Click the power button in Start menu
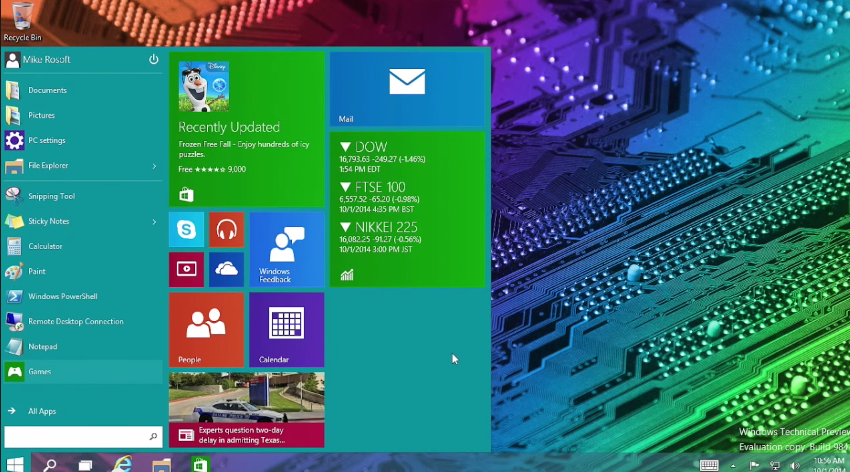The width and height of the screenshot is (850, 472). click(x=154, y=60)
